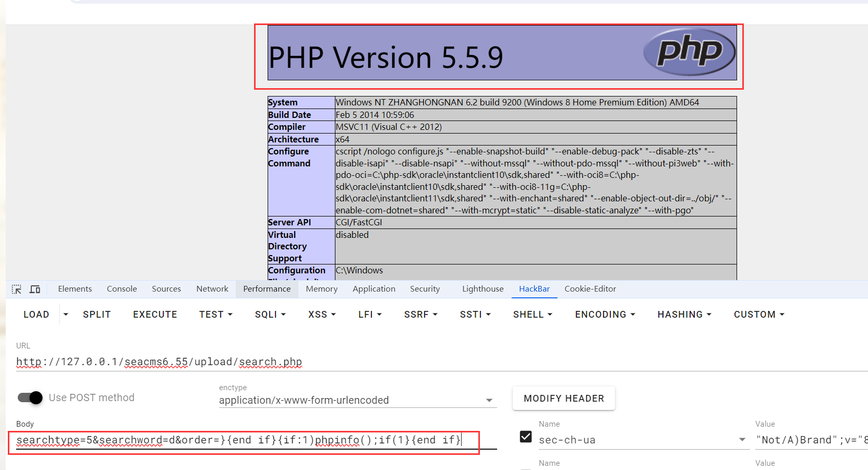Click the PHP Version 5.5.9 heading

click(385, 57)
